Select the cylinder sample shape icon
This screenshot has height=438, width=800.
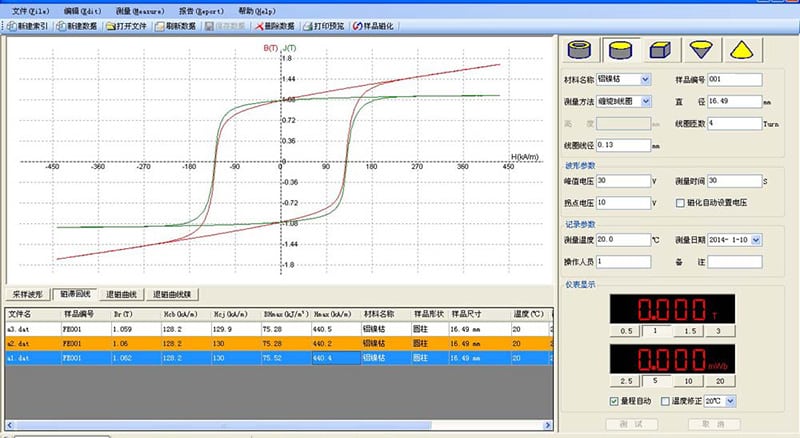click(x=620, y=50)
